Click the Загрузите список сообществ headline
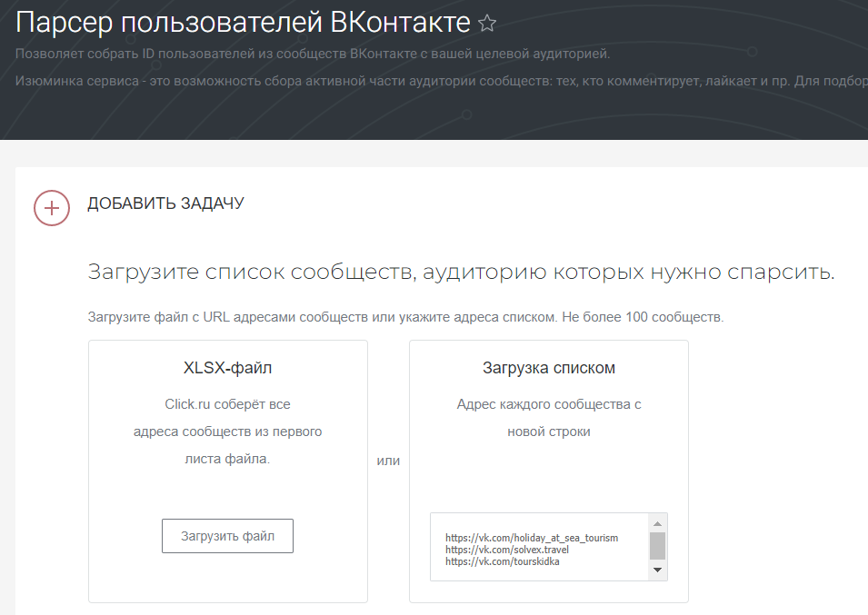868x615 pixels. click(461, 273)
